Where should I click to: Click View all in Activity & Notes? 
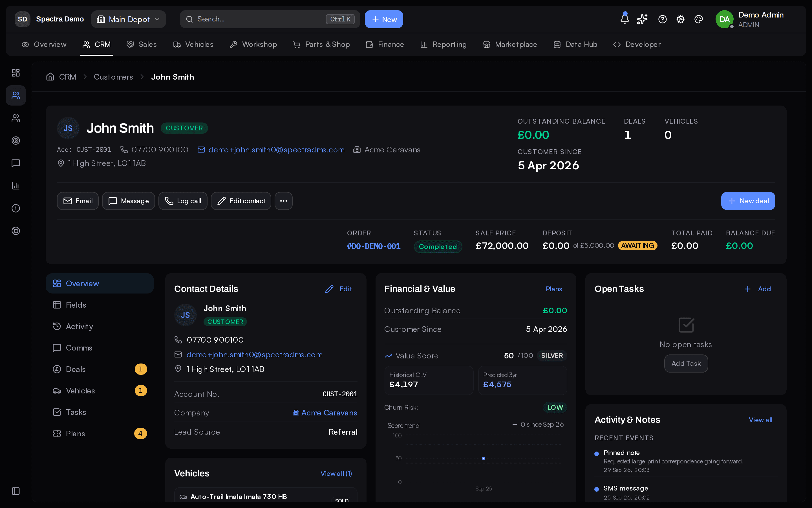pyautogui.click(x=760, y=420)
